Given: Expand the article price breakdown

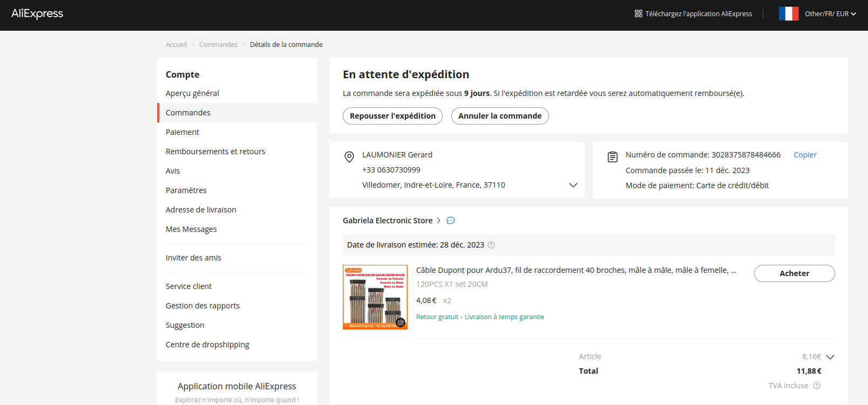Looking at the screenshot, I should pyautogui.click(x=830, y=357).
